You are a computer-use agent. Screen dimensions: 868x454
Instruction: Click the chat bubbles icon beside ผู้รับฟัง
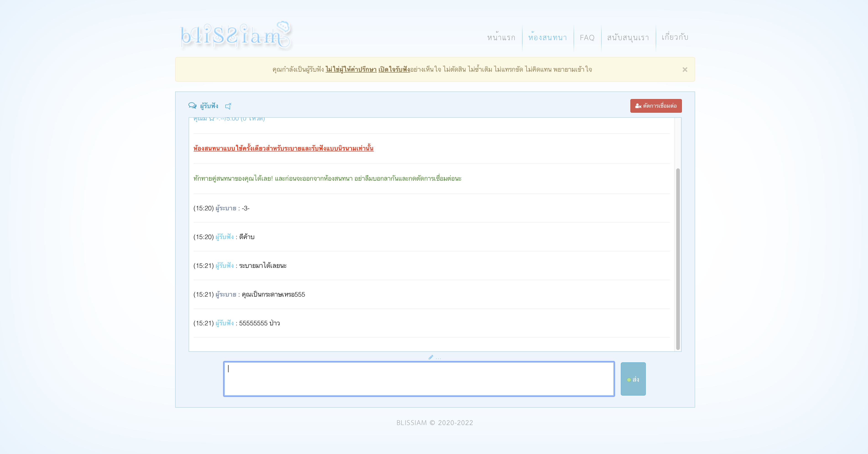(x=192, y=106)
